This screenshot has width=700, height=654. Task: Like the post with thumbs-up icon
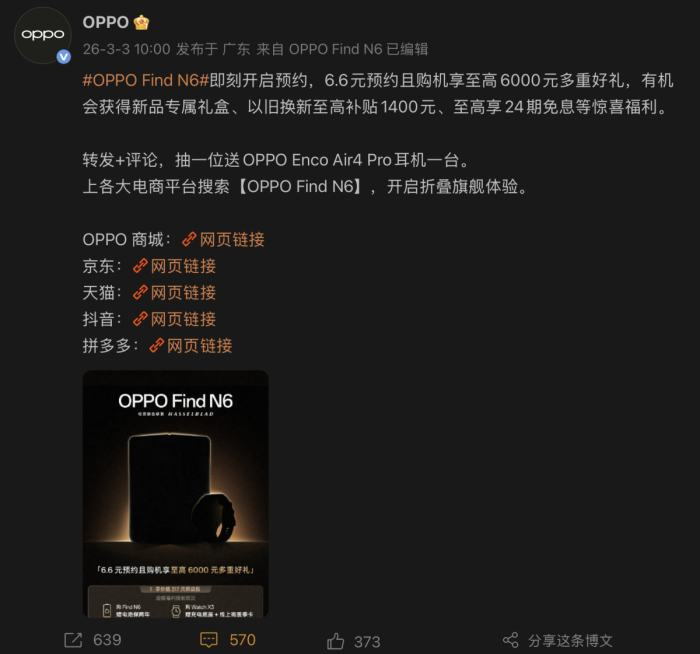[335, 641]
